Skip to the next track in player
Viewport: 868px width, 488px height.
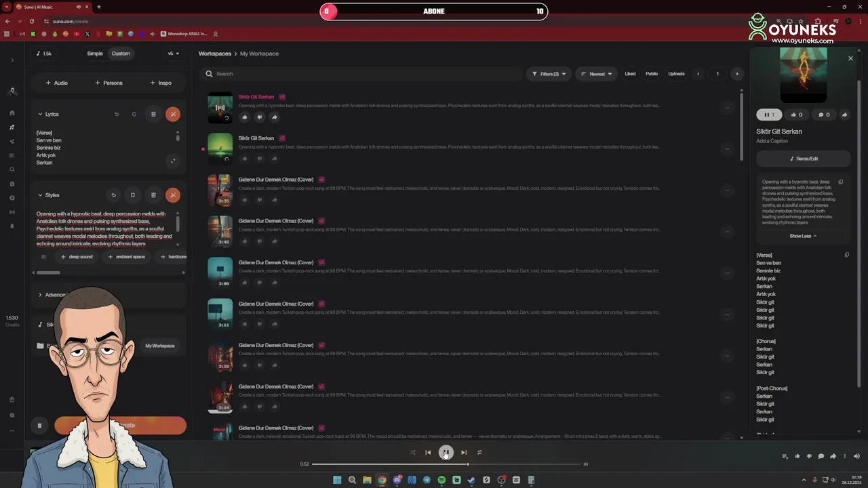[x=464, y=453]
